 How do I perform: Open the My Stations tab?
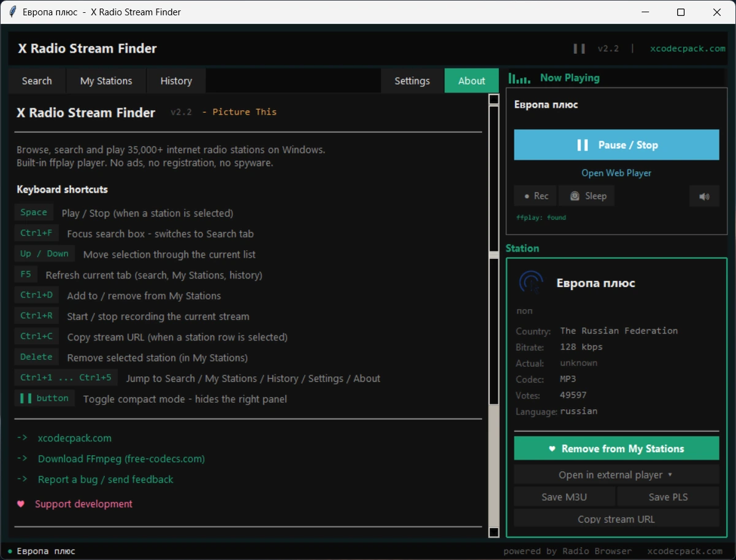tap(106, 80)
